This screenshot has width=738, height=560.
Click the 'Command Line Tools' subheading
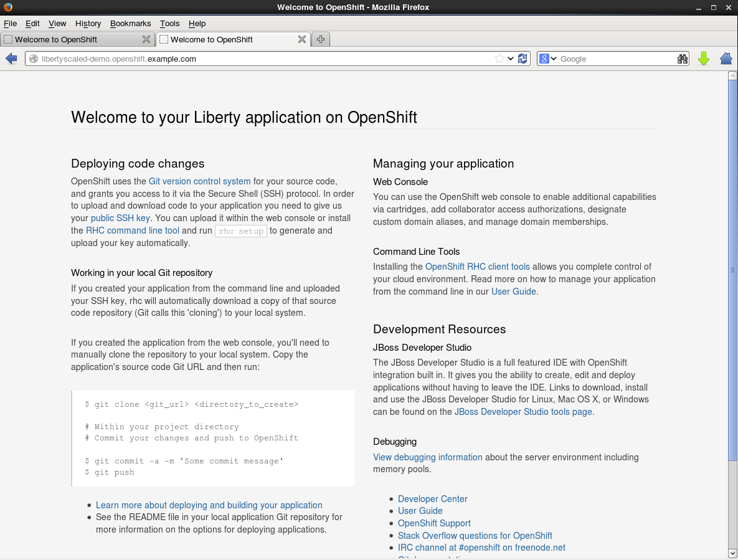pyautogui.click(x=417, y=251)
